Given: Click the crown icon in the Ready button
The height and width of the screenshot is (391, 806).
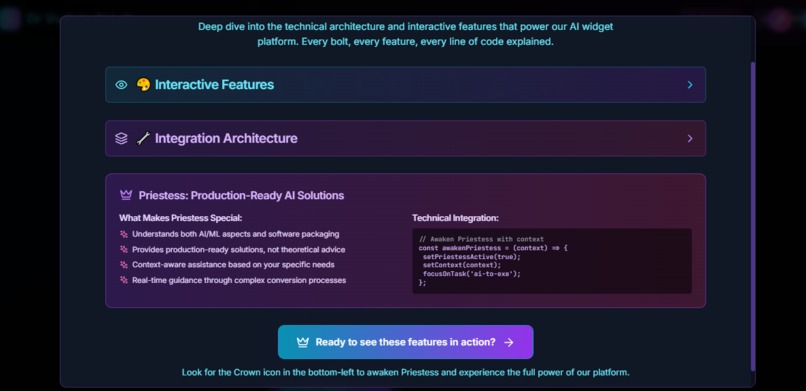Looking at the screenshot, I should 303,342.
